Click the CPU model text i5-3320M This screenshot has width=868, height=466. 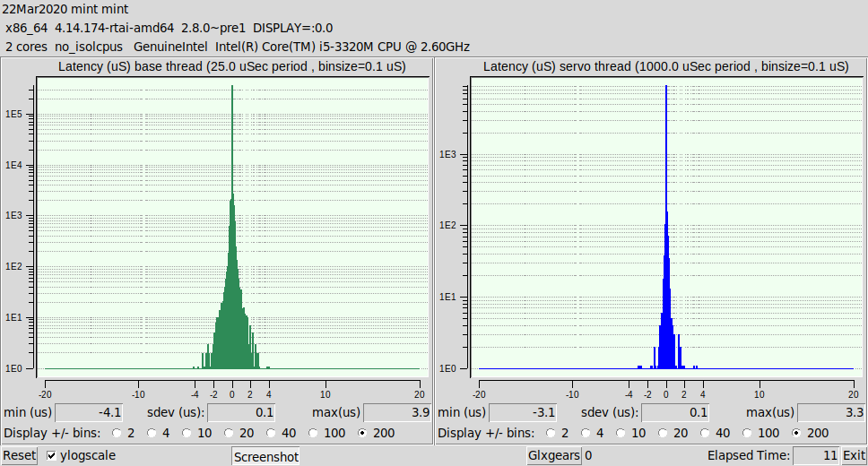click(346, 47)
